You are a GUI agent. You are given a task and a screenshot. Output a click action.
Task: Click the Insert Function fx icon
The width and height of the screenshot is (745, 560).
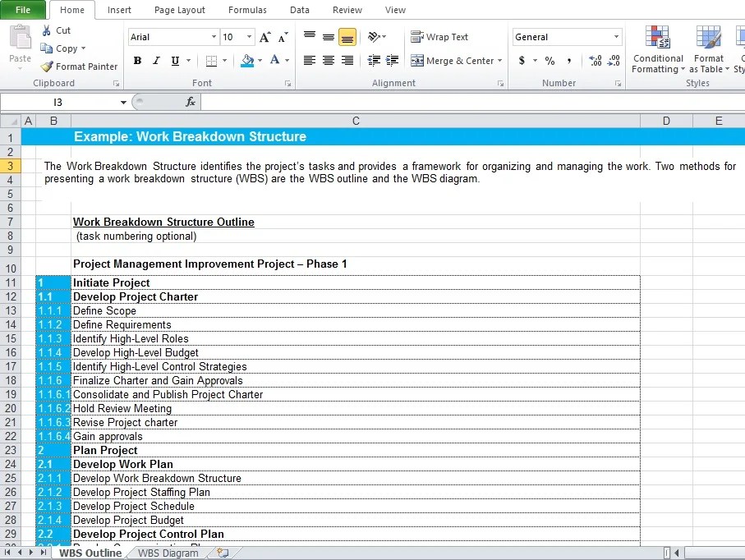(x=191, y=102)
